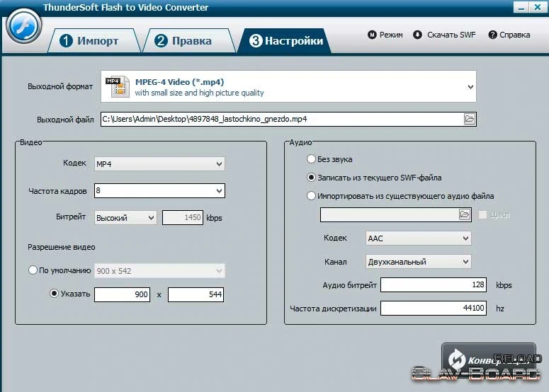Select Импортировать из существующего аудио файла
Image resolution: width=549 pixels, height=392 pixels.
[x=311, y=196]
